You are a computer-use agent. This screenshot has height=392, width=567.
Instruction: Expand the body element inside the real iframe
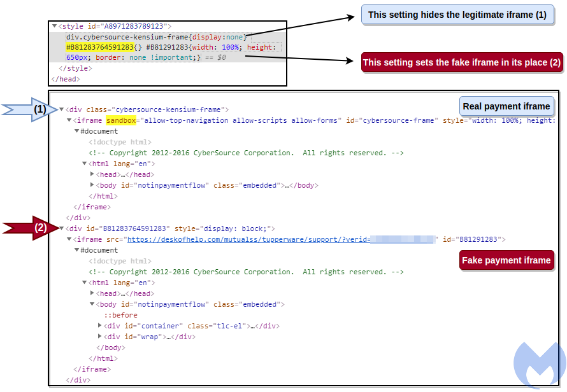point(92,185)
